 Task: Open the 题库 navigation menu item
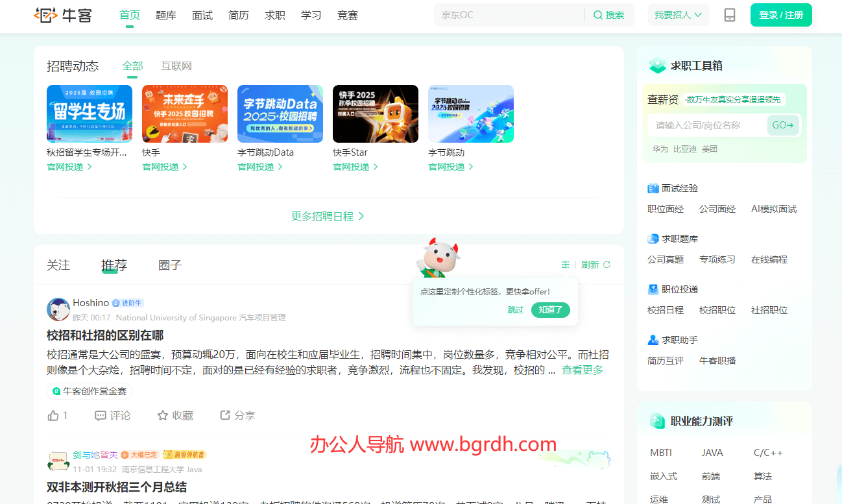tap(166, 15)
